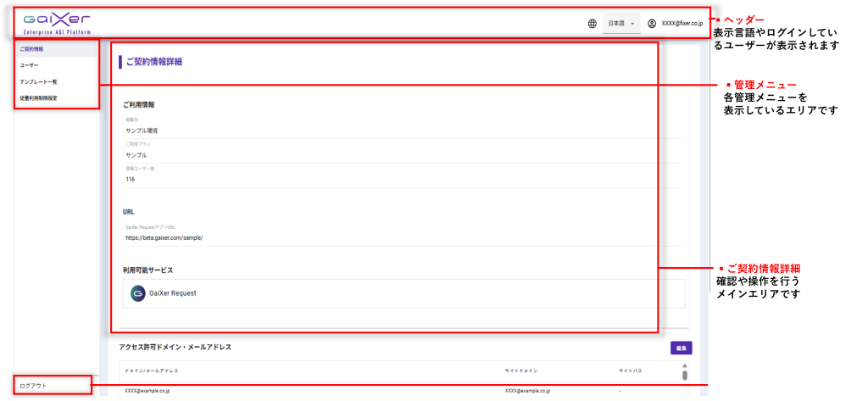
Task: Click the user account avatar icon
Action: 652,24
